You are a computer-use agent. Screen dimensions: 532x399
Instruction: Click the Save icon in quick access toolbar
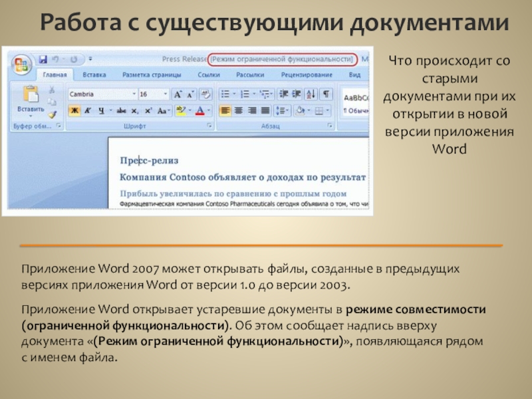(x=43, y=59)
